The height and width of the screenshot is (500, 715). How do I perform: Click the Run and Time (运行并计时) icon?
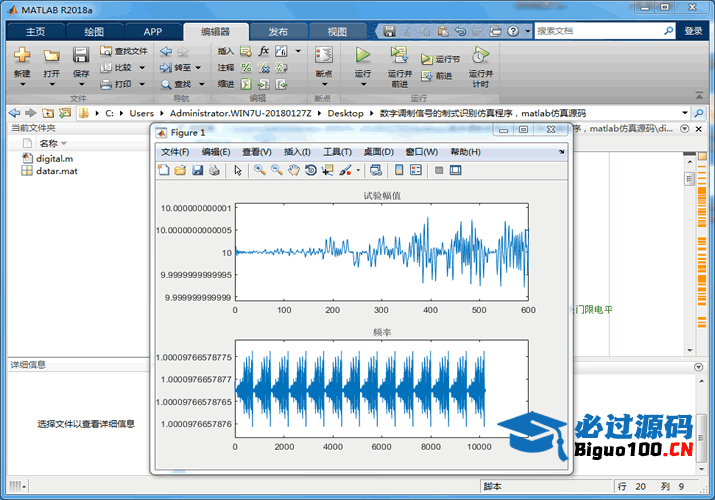point(480,54)
